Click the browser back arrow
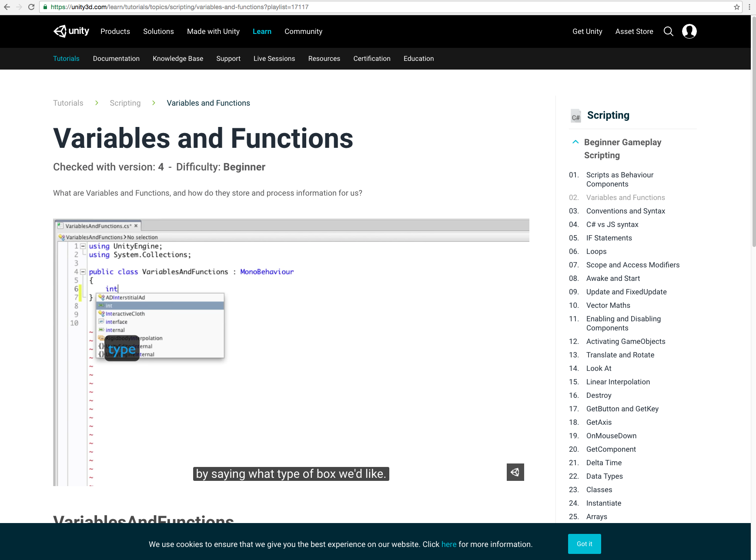The image size is (756, 560). (x=7, y=7)
